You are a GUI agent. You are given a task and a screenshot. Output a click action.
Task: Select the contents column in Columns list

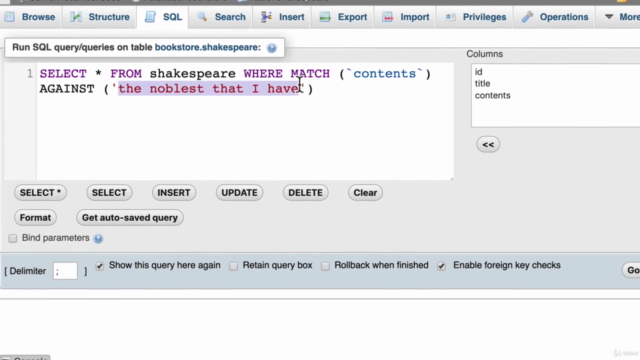pyautogui.click(x=492, y=95)
